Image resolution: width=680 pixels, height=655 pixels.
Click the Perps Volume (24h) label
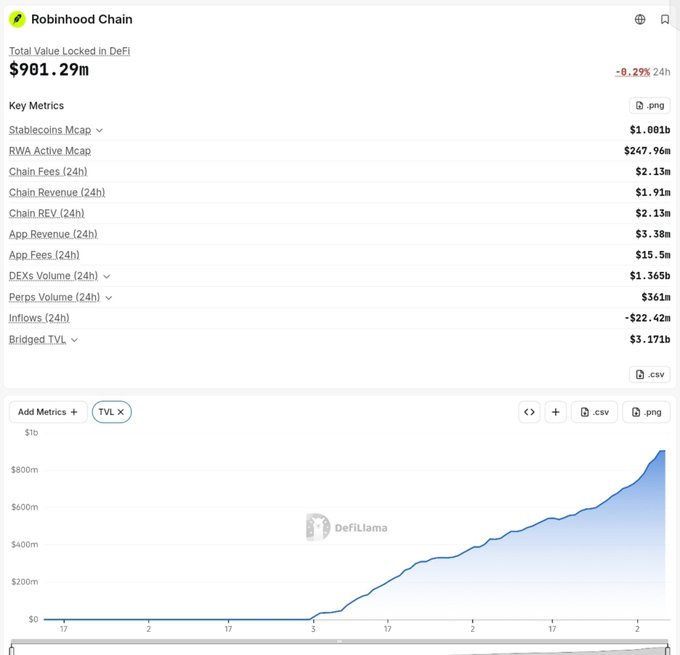(x=54, y=297)
